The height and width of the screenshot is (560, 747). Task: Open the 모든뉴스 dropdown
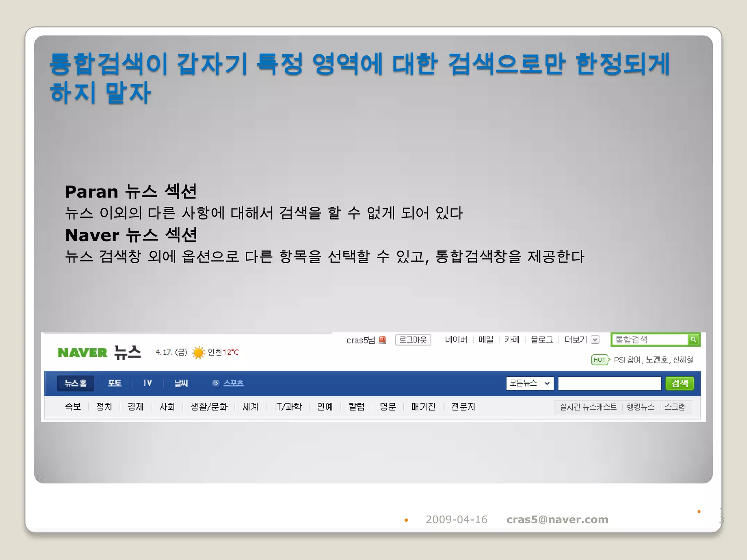[x=530, y=383]
